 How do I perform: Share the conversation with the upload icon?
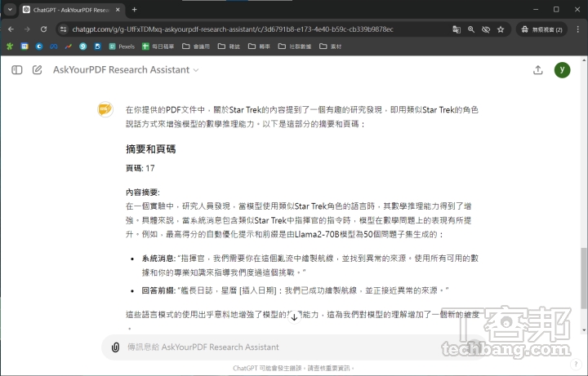coord(537,70)
